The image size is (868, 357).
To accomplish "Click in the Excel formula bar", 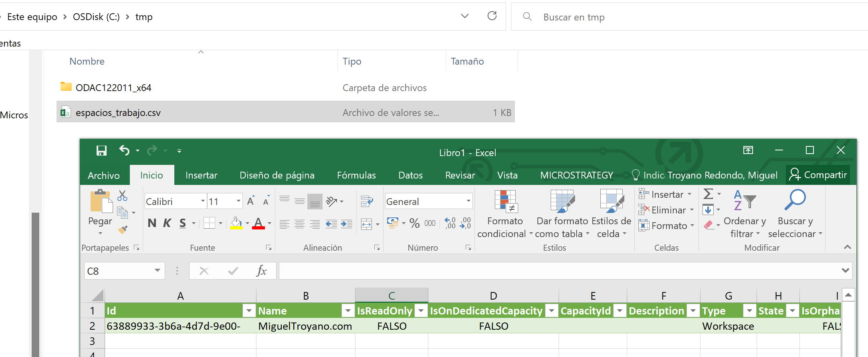I will [x=559, y=271].
